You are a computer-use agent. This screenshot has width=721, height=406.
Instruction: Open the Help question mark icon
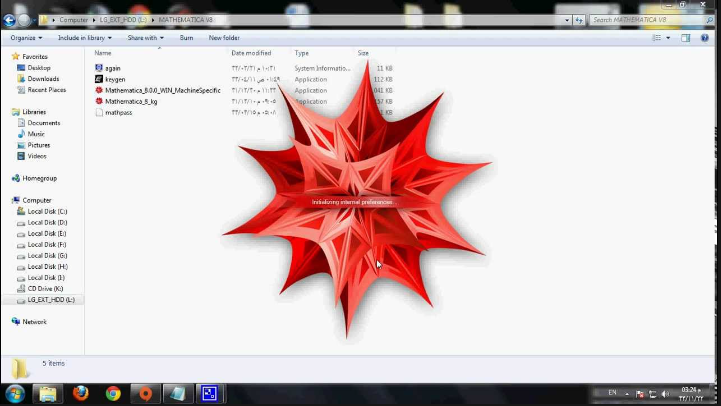tap(704, 38)
